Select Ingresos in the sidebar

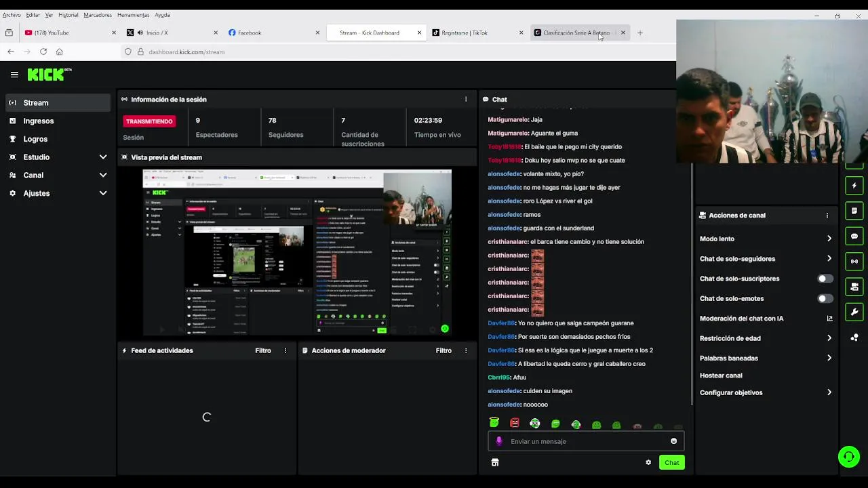pos(58,121)
